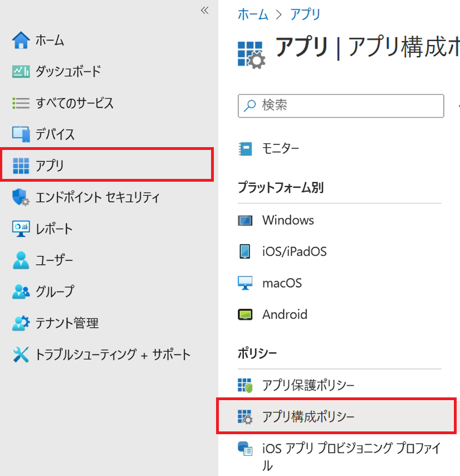Open ダッシュボード in the left menu
This screenshot has width=460, height=476.
click(x=68, y=72)
